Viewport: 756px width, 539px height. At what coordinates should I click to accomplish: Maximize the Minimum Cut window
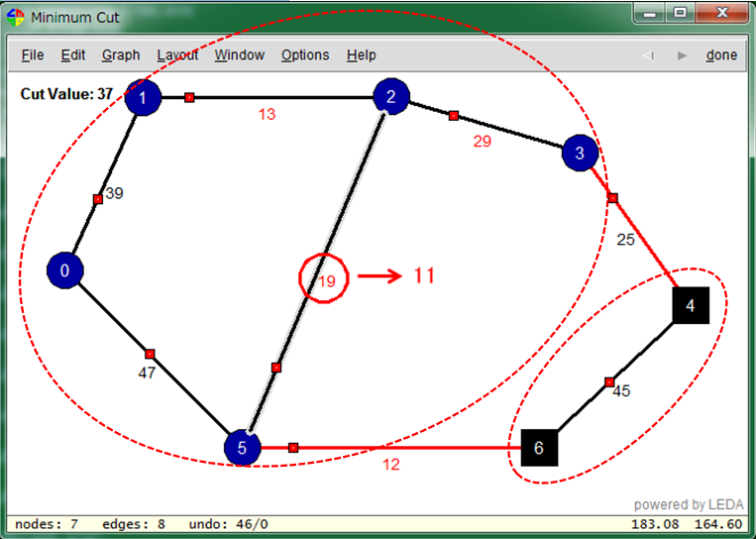pyautogui.click(x=680, y=13)
